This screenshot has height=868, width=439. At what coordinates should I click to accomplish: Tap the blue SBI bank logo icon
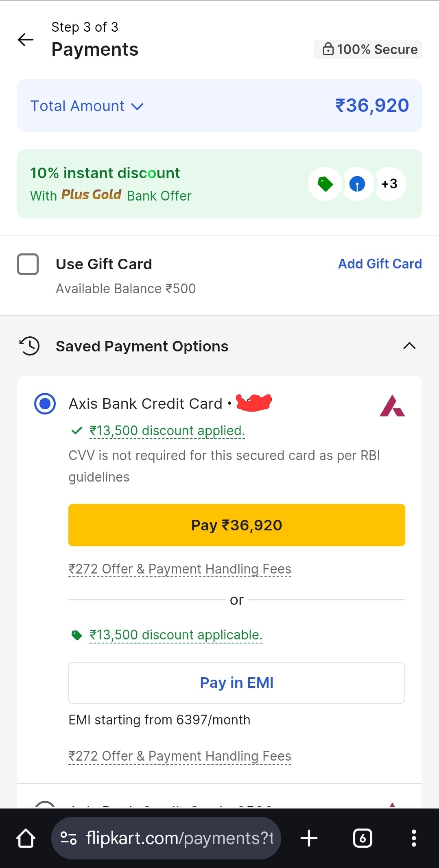pyautogui.click(x=357, y=184)
